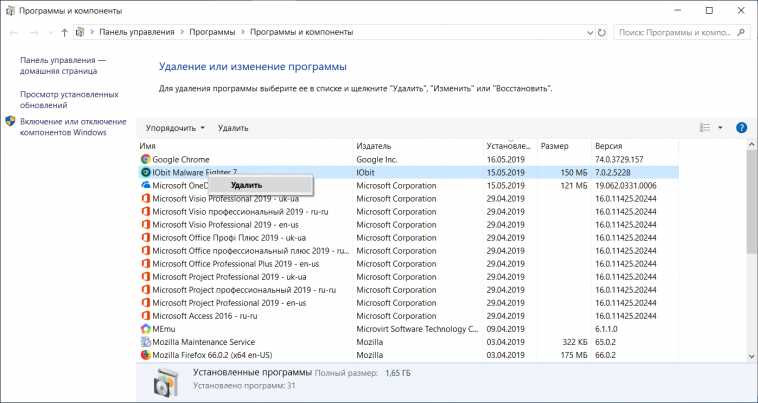Click the Project Professional 2019 en-us icon
The width and height of the screenshot is (758, 403).
pyautogui.click(x=146, y=302)
